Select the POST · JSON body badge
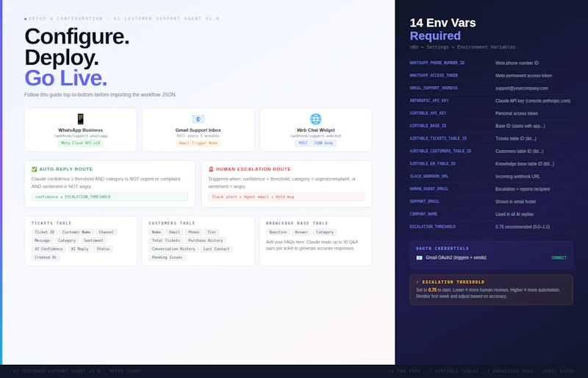The width and height of the screenshot is (588, 378). coord(316,143)
